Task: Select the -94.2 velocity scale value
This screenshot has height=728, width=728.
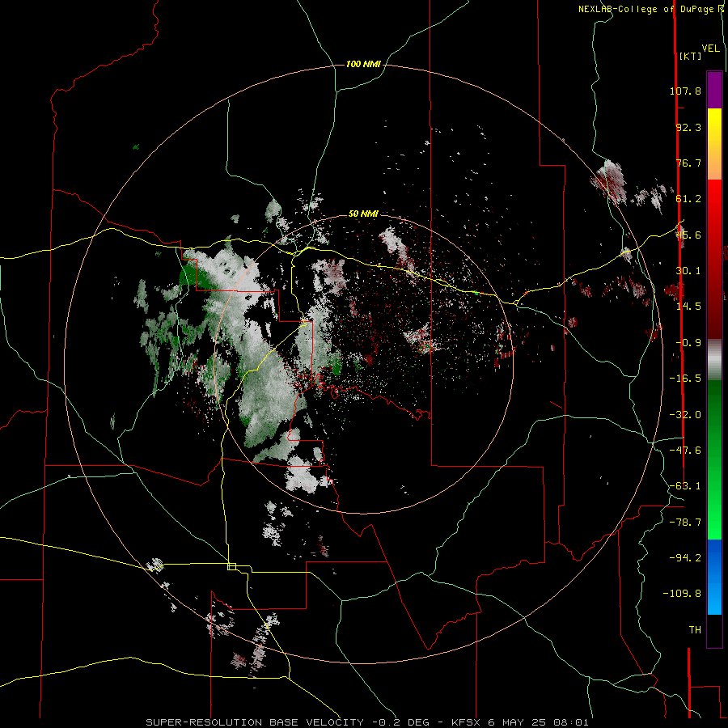Action: coord(685,557)
